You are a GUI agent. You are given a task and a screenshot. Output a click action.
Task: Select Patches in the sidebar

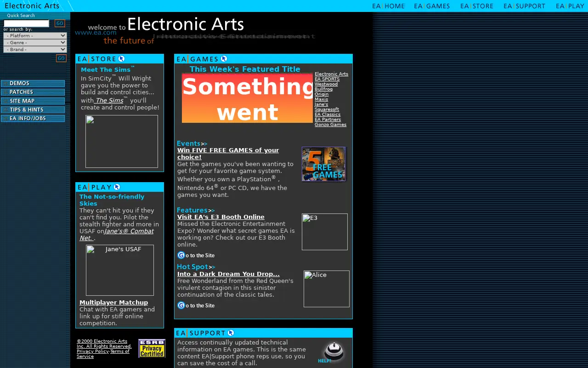33,92
